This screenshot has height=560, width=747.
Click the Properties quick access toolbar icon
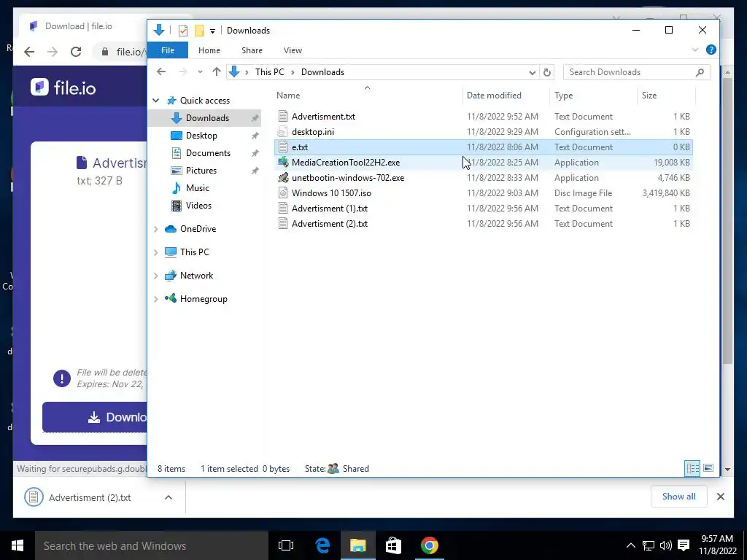183,31
